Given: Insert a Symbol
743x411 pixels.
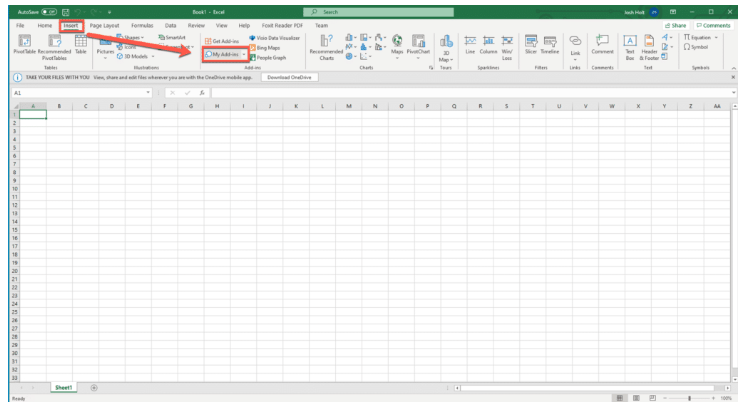Looking at the screenshot, I should click(696, 47).
